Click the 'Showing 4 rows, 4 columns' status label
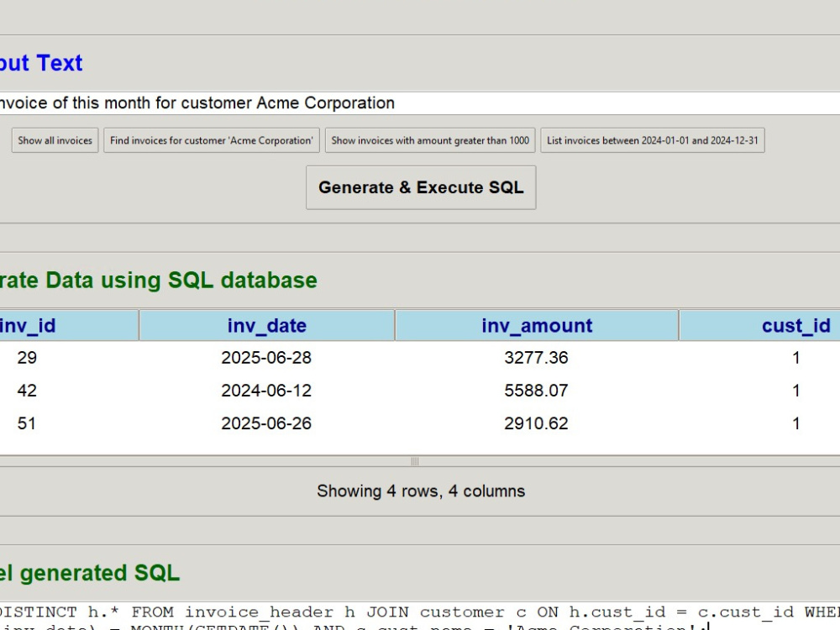 point(421,491)
